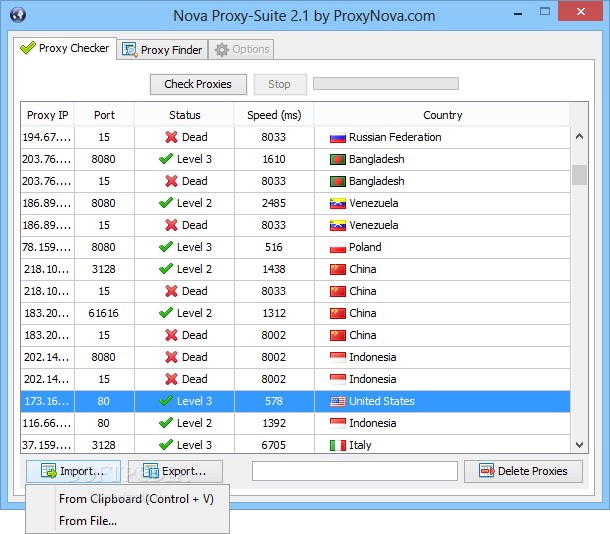Sort by the Status column header
This screenshot has width=610, height=534.
click(x=184, y=115)
